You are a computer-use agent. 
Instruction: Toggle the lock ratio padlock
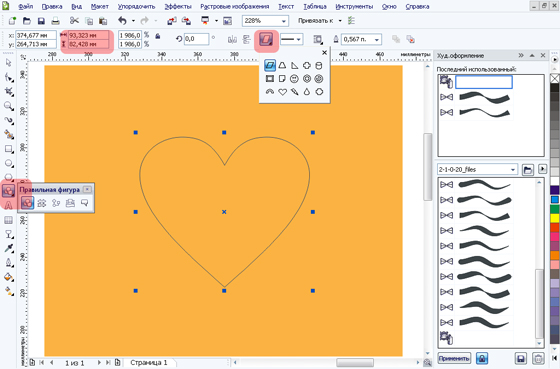click(158, 36)
